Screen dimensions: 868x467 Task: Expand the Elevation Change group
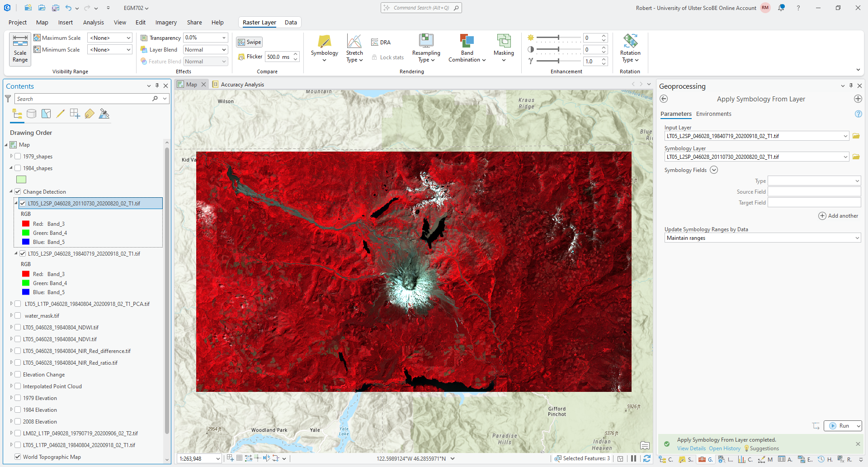coord(11,375)
